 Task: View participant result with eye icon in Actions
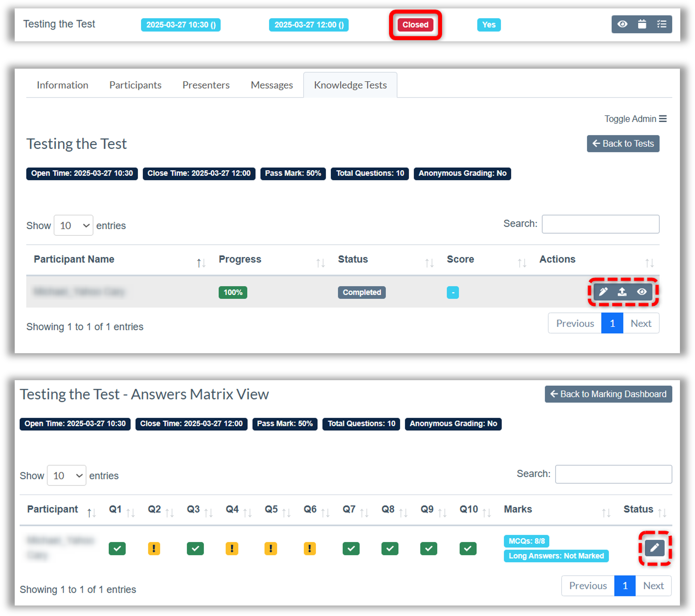642,292
